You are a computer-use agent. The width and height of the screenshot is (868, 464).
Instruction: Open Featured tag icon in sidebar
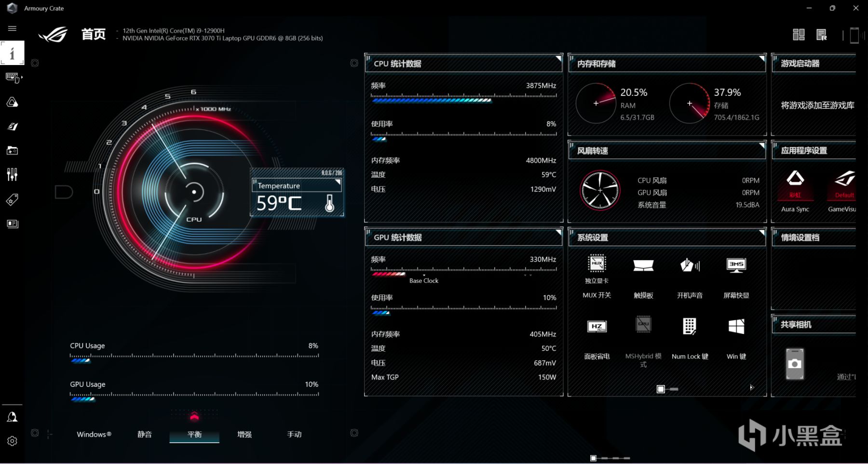pos(12,199)
